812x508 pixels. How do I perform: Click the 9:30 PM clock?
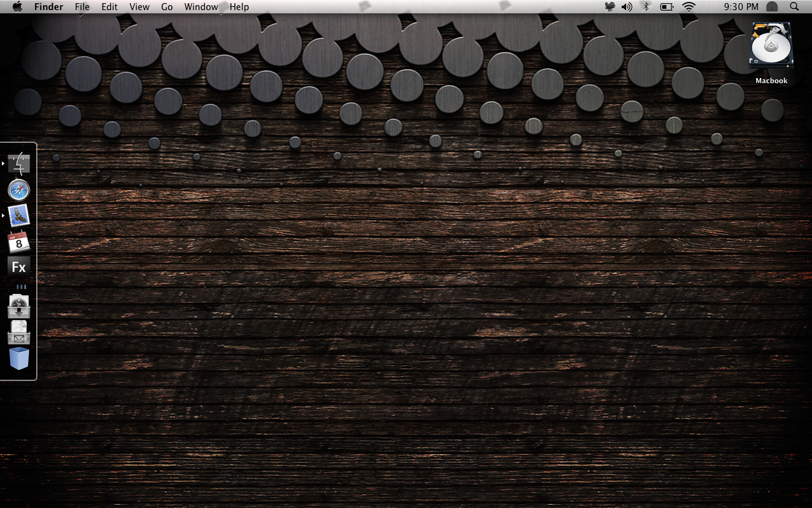tap(741, 6)
